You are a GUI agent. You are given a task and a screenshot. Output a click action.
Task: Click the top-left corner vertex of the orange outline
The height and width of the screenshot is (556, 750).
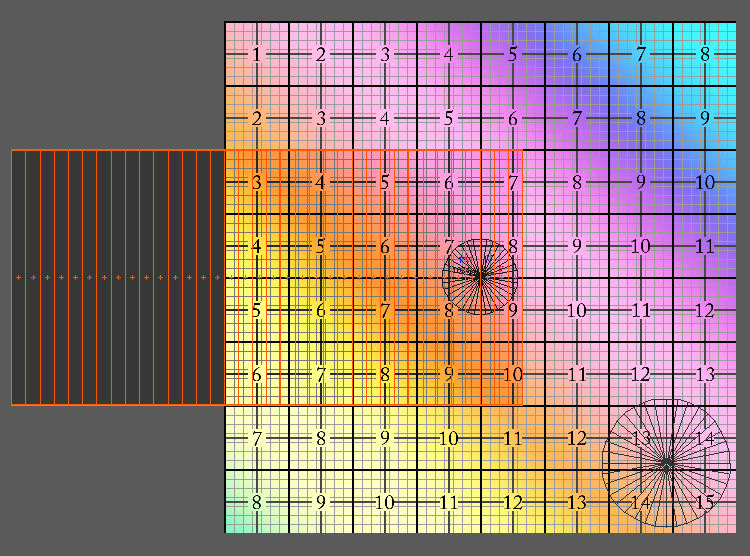tap(12, 150)
